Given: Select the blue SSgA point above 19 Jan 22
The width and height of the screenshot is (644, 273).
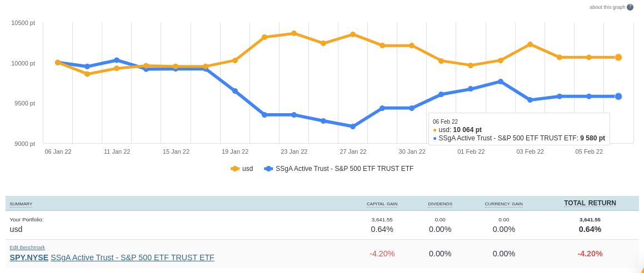Looking at the screenshot, I should coord(235,91).
